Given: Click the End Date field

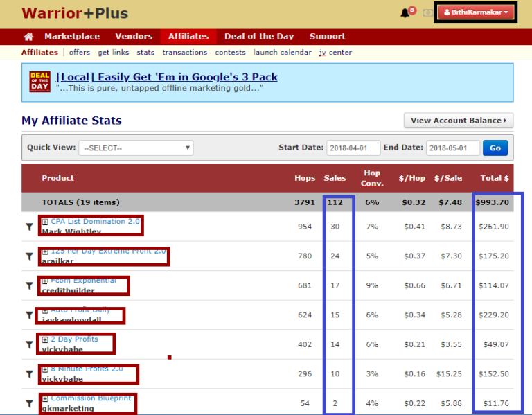Looking at the screenshot, I should pyautogui.click(x=452, y=148).
